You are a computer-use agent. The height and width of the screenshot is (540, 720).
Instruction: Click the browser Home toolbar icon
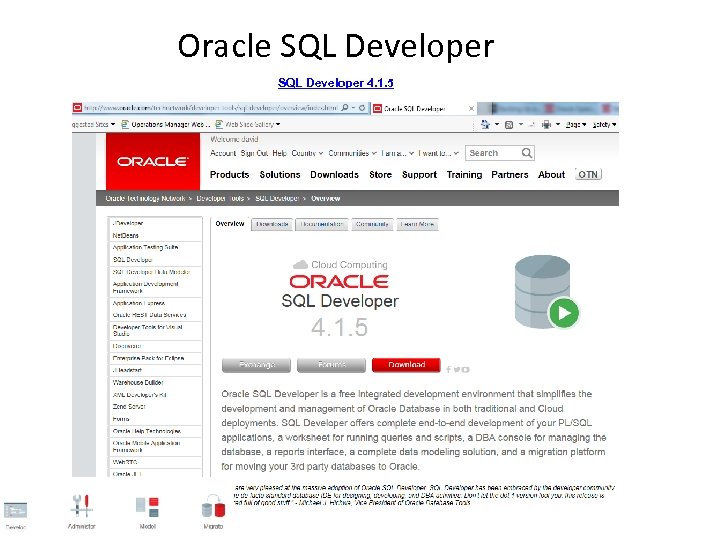[485, 124]
